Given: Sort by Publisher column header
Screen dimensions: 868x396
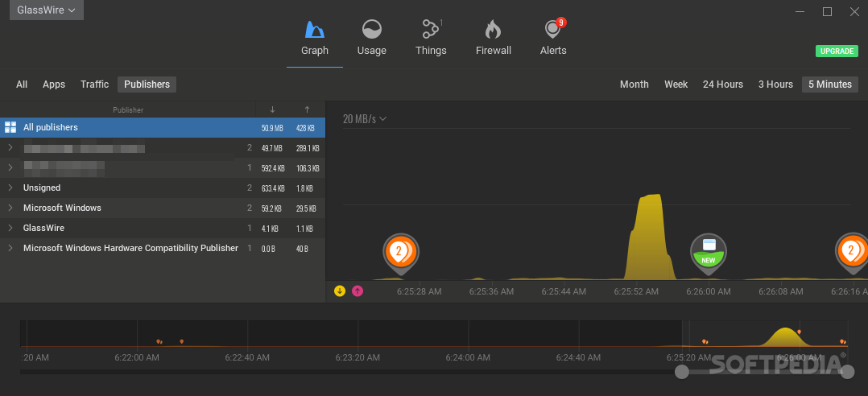Looking at the screenshot, I should coord(128,110).
